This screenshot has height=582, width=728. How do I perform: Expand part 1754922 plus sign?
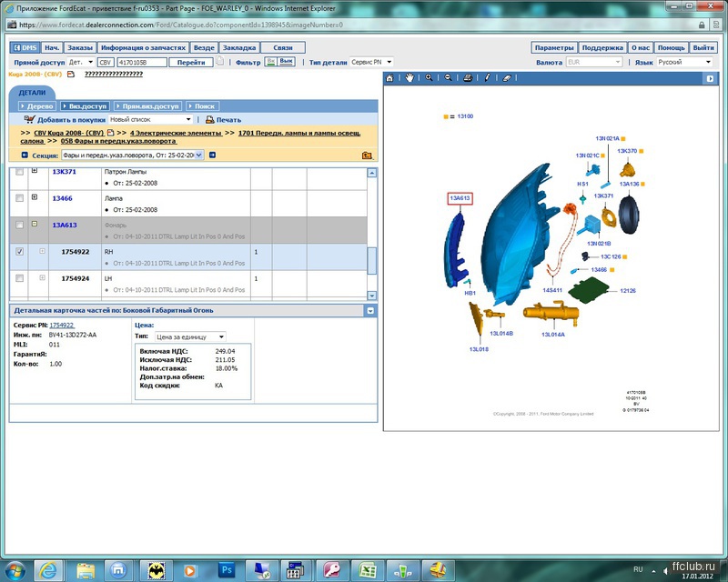[x=42, y=251]
